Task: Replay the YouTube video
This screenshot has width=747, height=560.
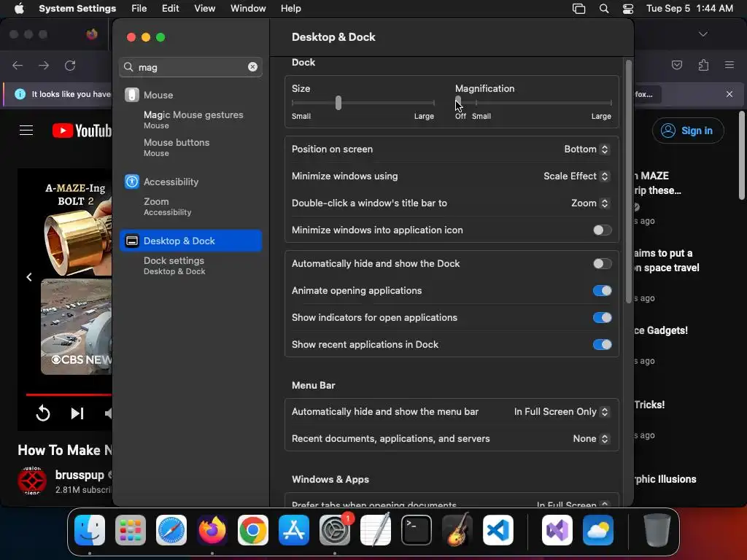Action: (43, 413)
